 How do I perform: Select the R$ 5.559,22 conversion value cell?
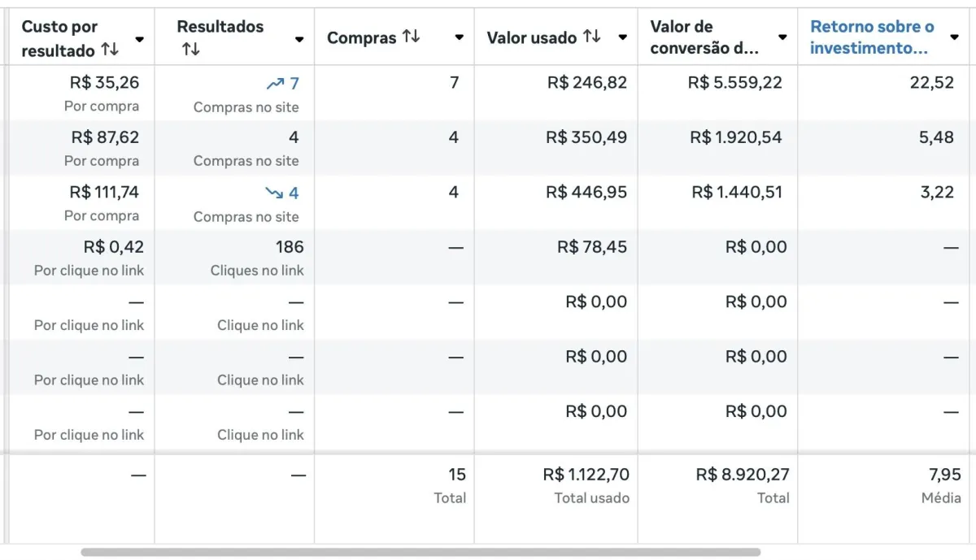[x=718, y=93]
